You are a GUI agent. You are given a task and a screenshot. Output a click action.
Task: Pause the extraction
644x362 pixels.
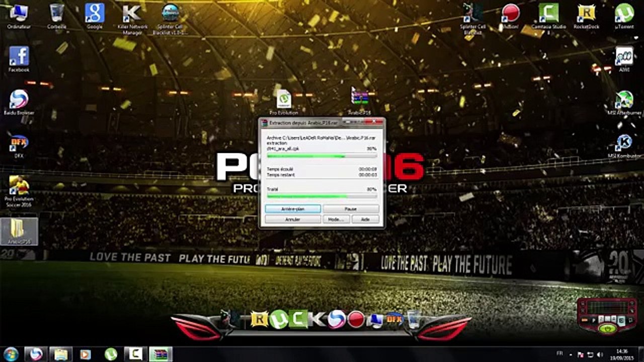[351, 209]
